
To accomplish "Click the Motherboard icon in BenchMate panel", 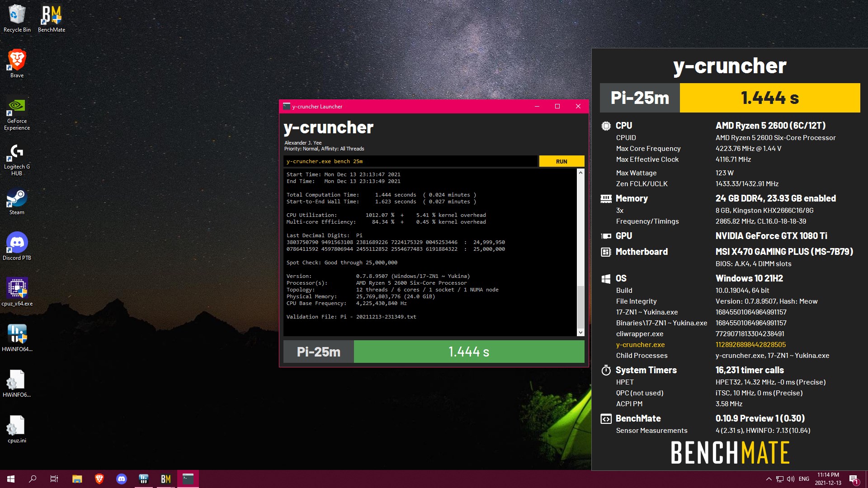I will coord(606,252).
